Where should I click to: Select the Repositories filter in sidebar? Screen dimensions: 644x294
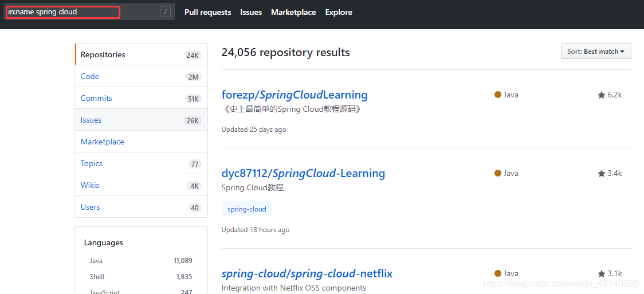[x=142, y=54]
